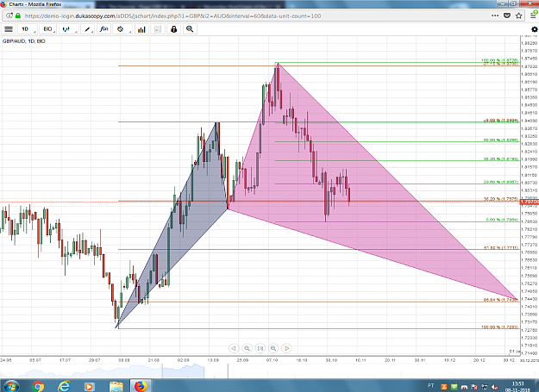Click the red current price tag on axis

(x=530, y=202)
